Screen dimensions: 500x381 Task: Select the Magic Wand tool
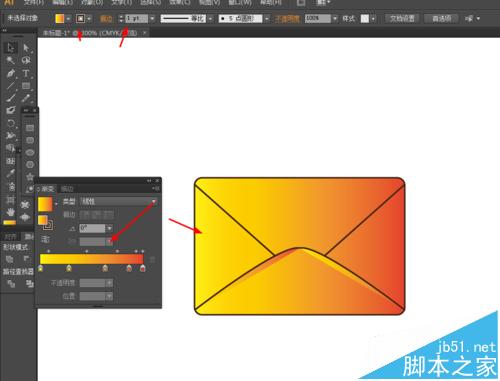11,60
